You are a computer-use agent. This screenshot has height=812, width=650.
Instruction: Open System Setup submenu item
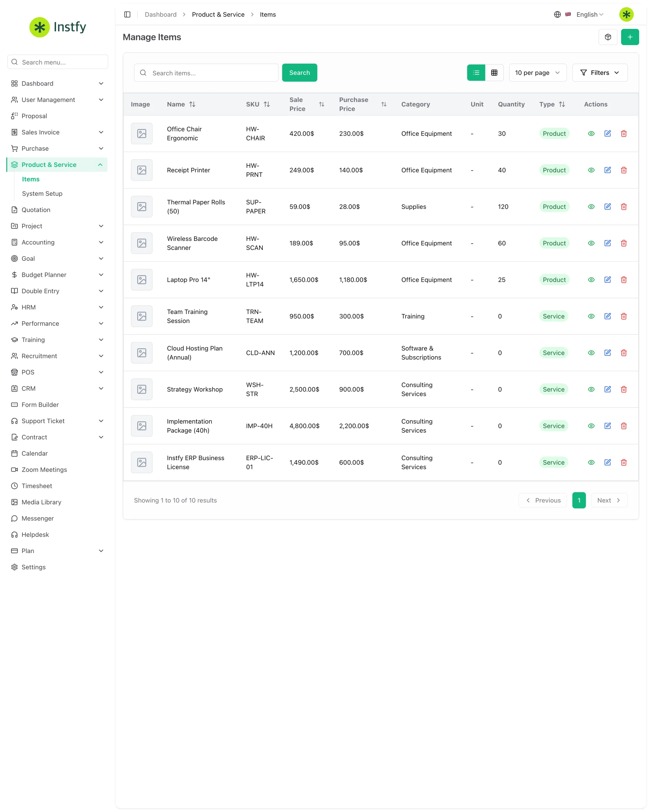tap(42, 194)
